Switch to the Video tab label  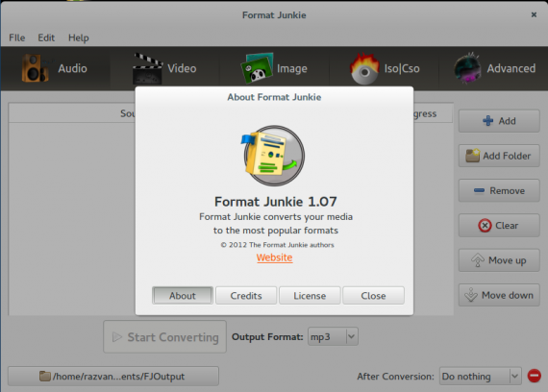182,68
